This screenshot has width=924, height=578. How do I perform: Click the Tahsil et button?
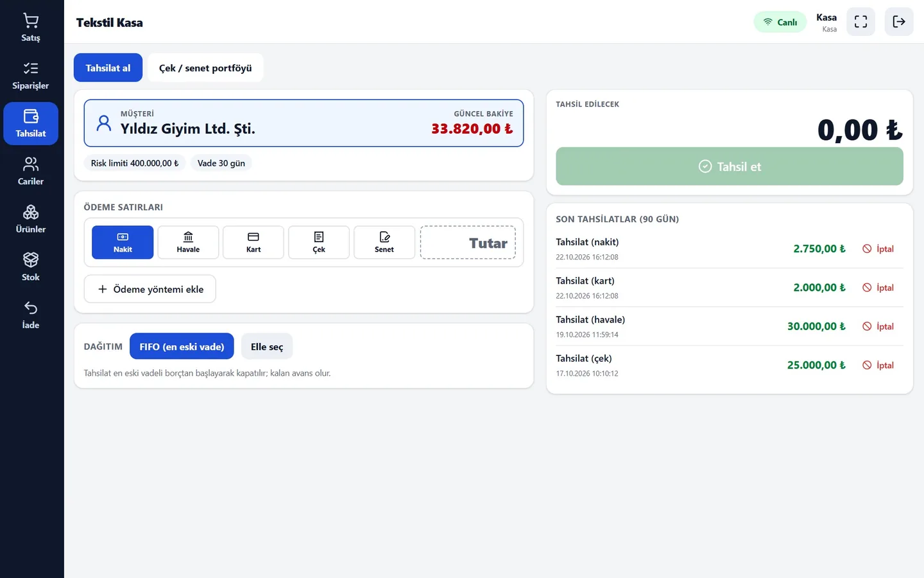click(x=730, y=166)
